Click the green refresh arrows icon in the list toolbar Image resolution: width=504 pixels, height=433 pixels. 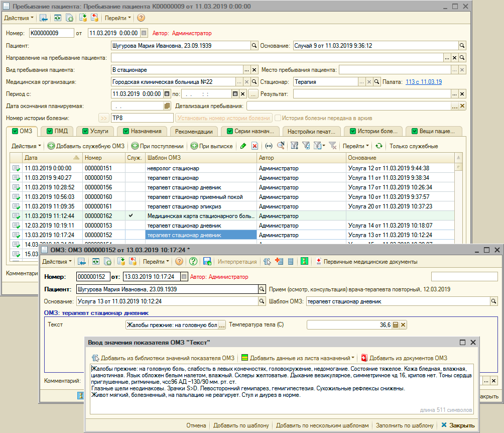379,146
